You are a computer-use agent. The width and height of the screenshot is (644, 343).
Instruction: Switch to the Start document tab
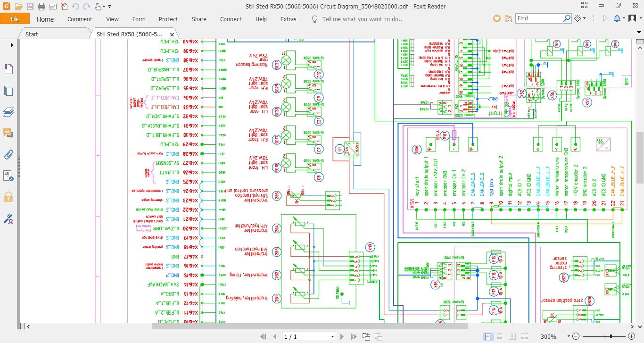32,34
